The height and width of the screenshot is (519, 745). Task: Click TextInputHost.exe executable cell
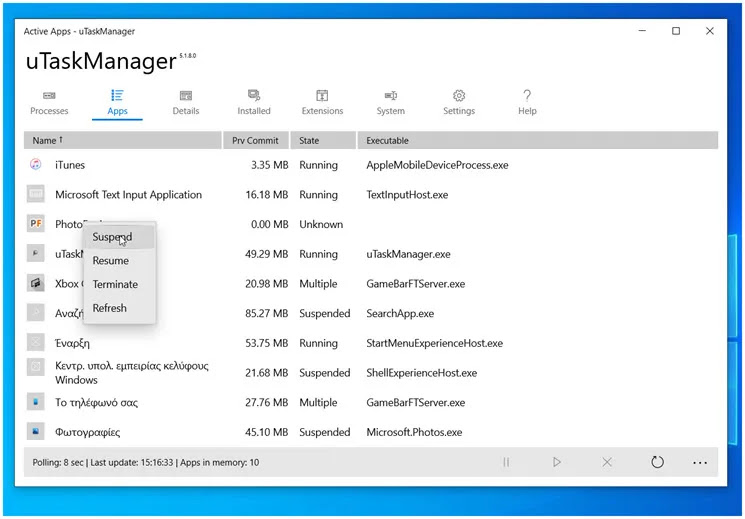tap(407, 194)
